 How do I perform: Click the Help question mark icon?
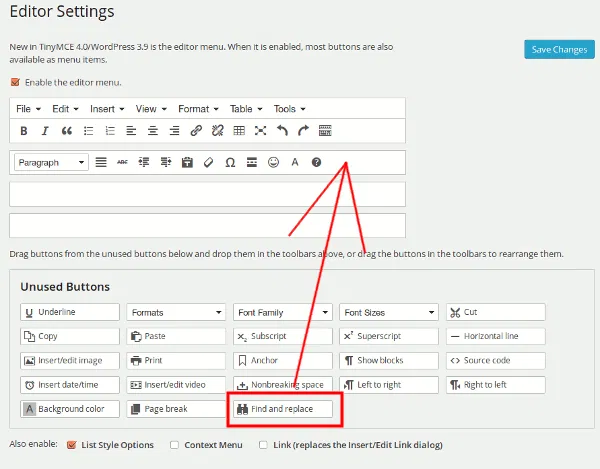pos(317,162)
